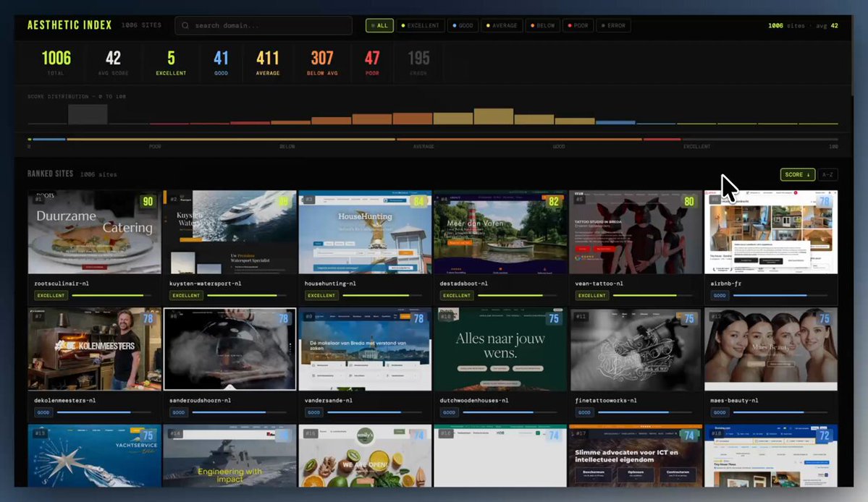Click the tallest yellow bar in score distribution

[493, 116]
